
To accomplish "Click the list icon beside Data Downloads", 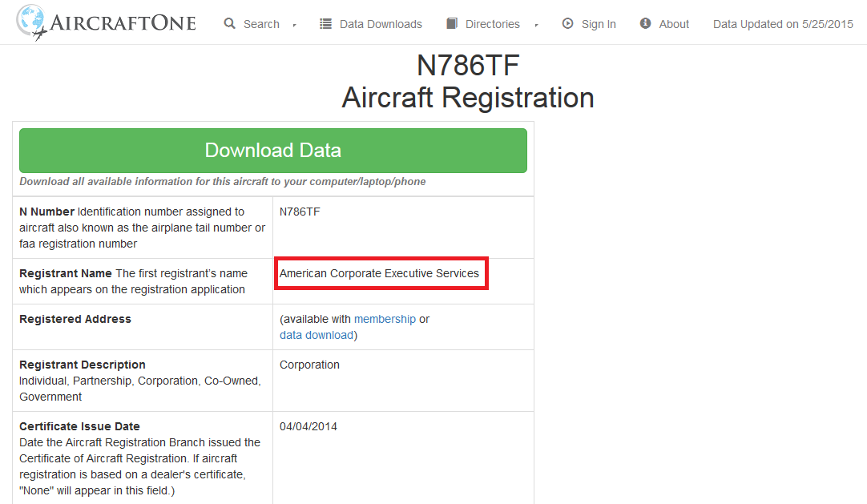I will tap(325, 24).
